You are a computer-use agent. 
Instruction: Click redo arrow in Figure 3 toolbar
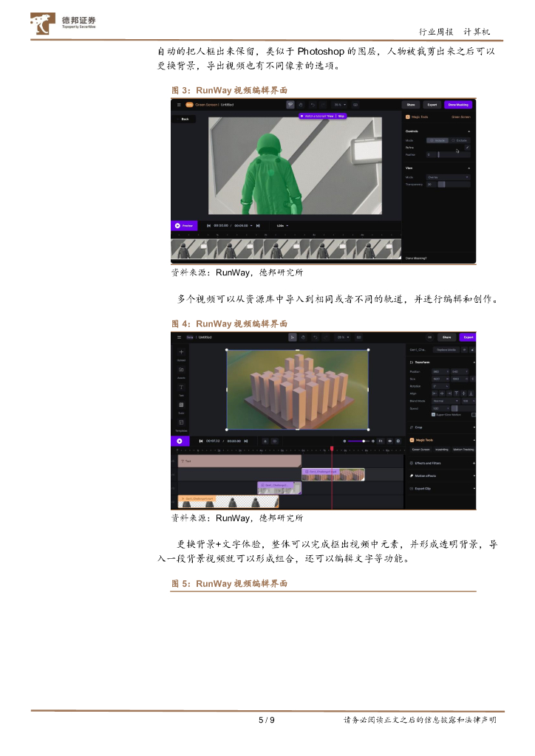pos(323,105)
